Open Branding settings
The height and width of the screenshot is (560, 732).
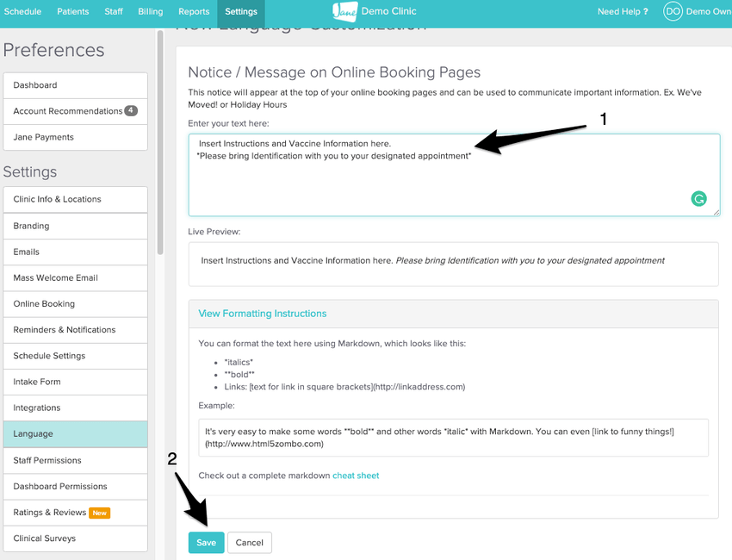coord(75,226)
